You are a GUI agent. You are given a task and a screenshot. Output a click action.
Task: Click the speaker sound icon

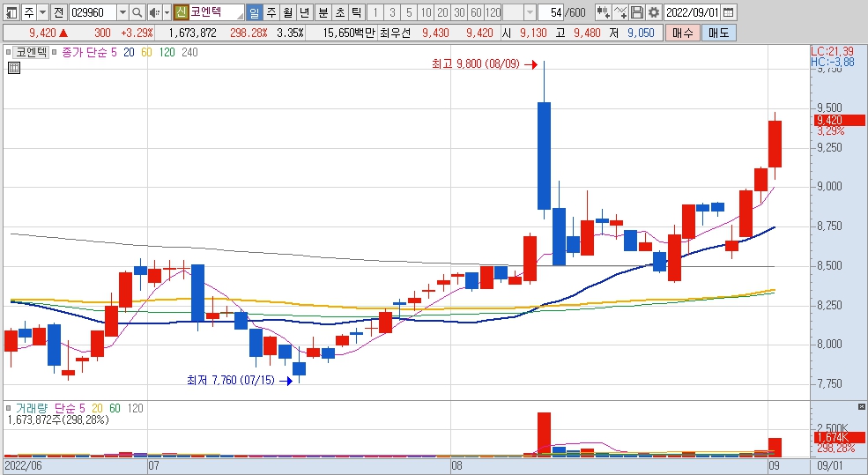pos(154,12)
